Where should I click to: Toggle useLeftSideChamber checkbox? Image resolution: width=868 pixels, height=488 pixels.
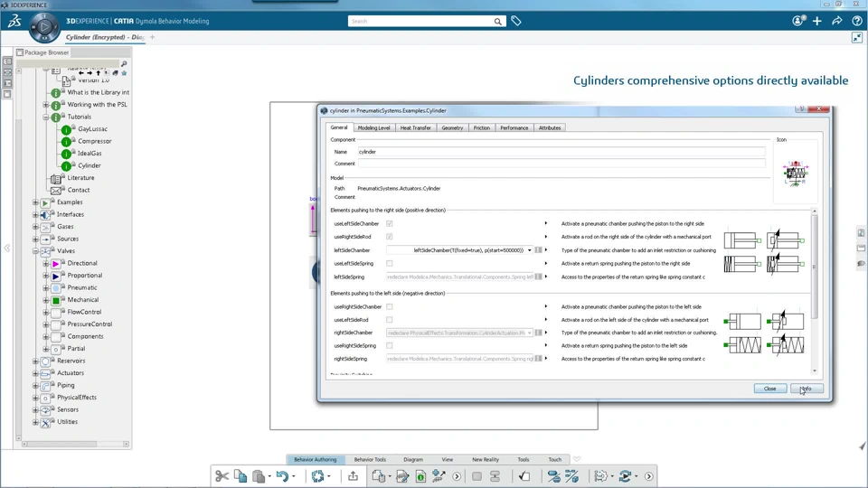(390, 223)
